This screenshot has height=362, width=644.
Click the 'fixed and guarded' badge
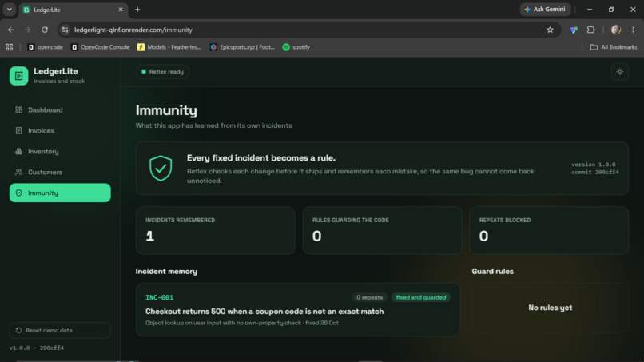point(420,297)
